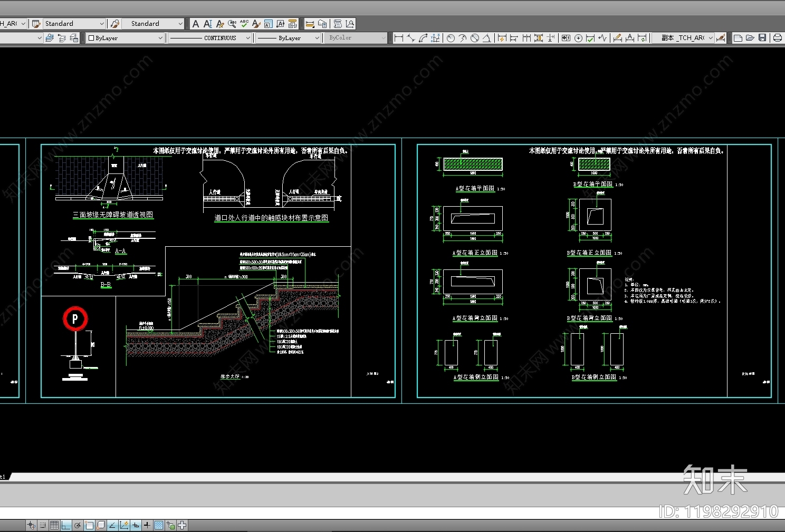Select the Arc Length dimension tool
Screen dimensions: 785x532
click(x=423, y=38)
